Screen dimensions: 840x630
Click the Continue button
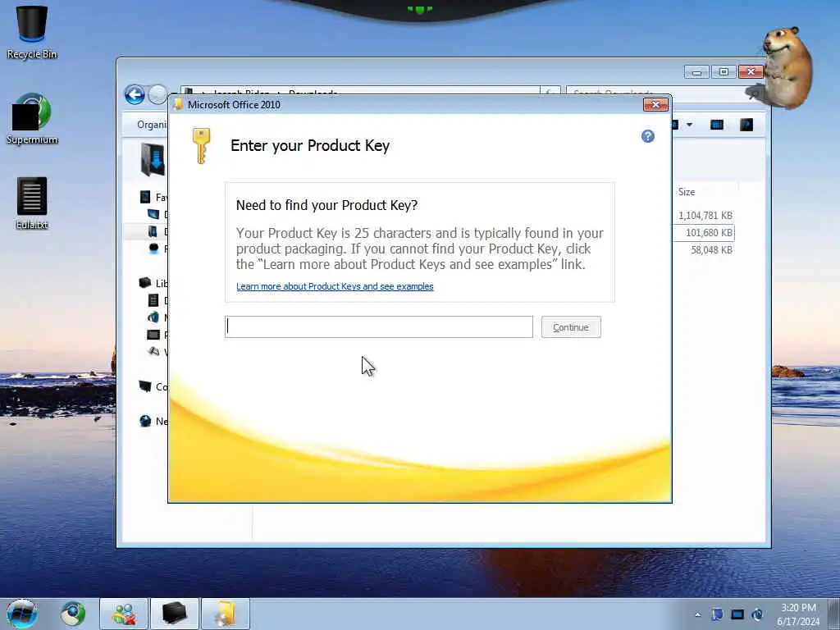pyautogui.click(x=571, y=327)
